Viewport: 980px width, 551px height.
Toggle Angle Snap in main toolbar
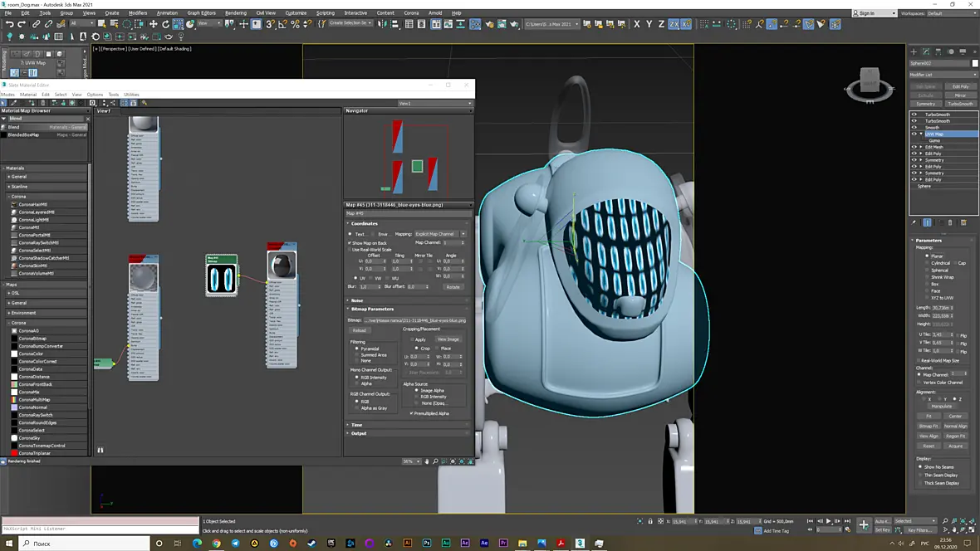tap(282, 24)
